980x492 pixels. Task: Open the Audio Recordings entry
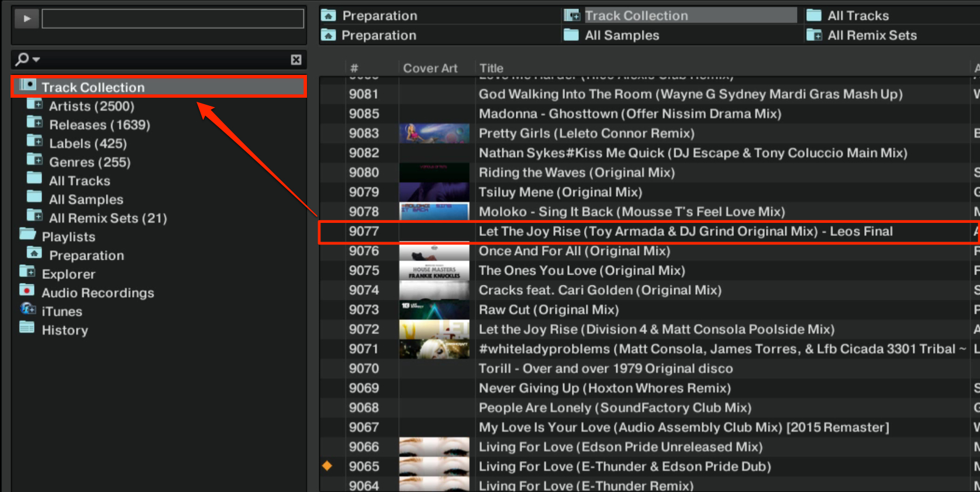pyautogui.click(x=98, y=293)
